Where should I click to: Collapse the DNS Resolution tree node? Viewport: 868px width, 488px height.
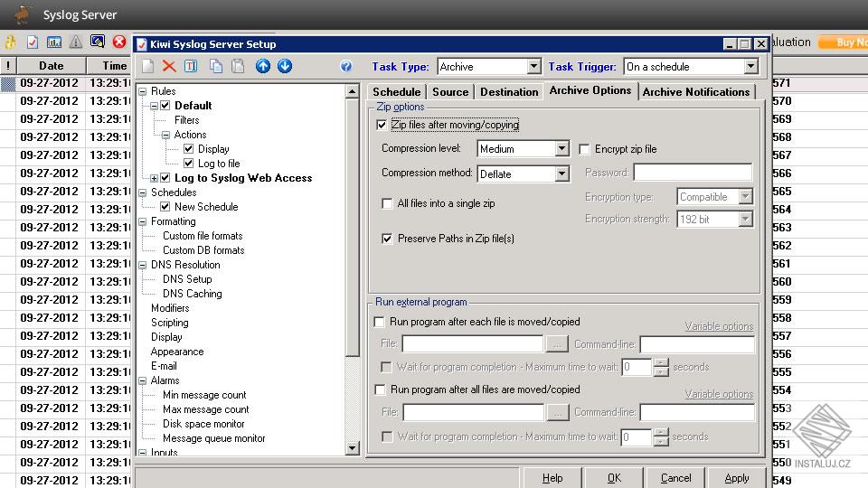click(142, 265)
